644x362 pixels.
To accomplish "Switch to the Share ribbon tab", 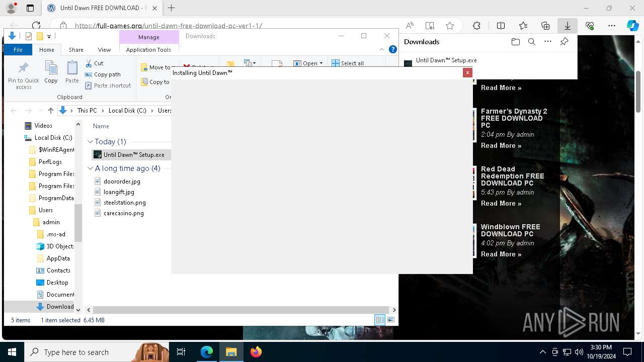I will pyautogui.click(x=76, y=50).
